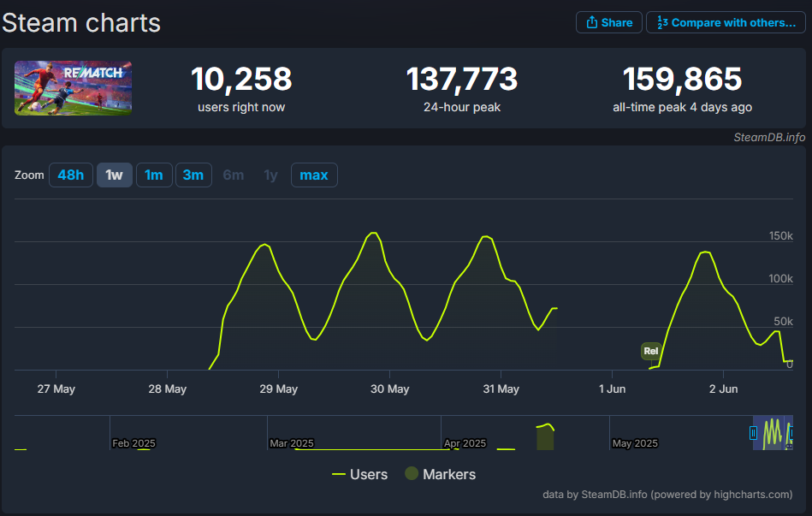812x516 pixels.
Task: Click Mar 2025 in the navigator
Action: click(x=292, y=443)
